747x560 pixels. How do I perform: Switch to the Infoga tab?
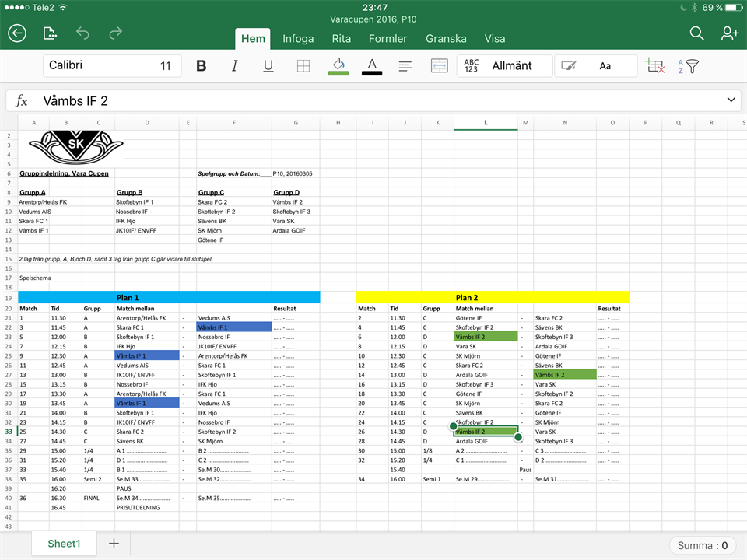coord(298,38)
